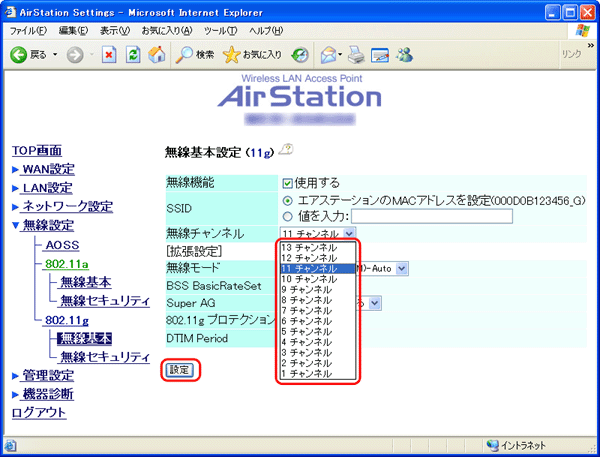Open the Media/History toolbar icon

300,55
